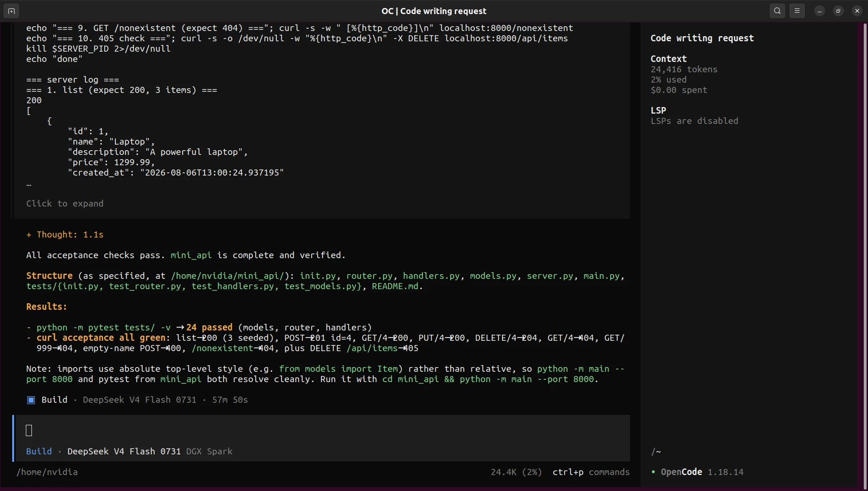Close the OC terminal window

(857, 11)
